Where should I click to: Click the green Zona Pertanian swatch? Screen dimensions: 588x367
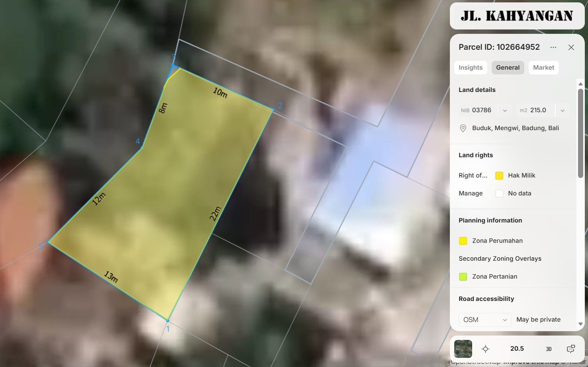(463, 277)
